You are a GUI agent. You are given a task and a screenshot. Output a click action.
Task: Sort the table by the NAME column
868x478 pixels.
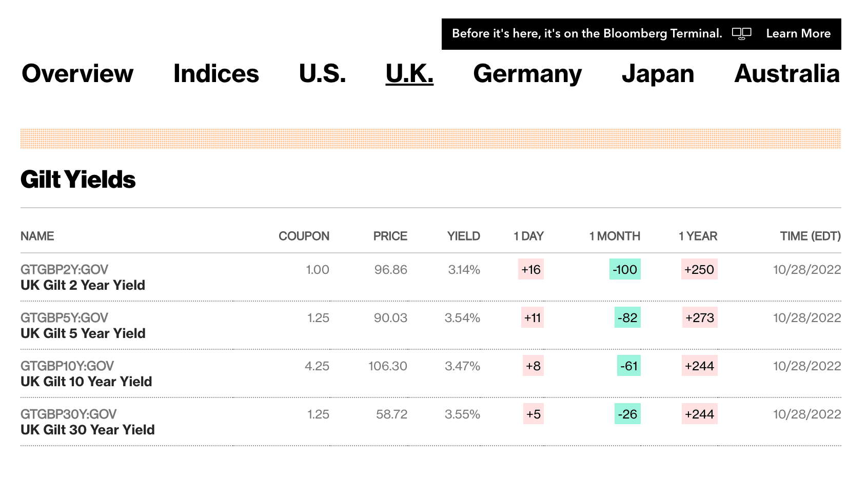coord(37,236)
